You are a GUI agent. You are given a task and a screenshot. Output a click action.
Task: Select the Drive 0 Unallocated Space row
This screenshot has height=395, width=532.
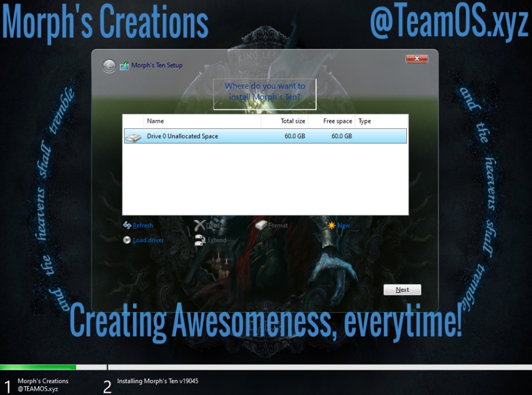265,136
